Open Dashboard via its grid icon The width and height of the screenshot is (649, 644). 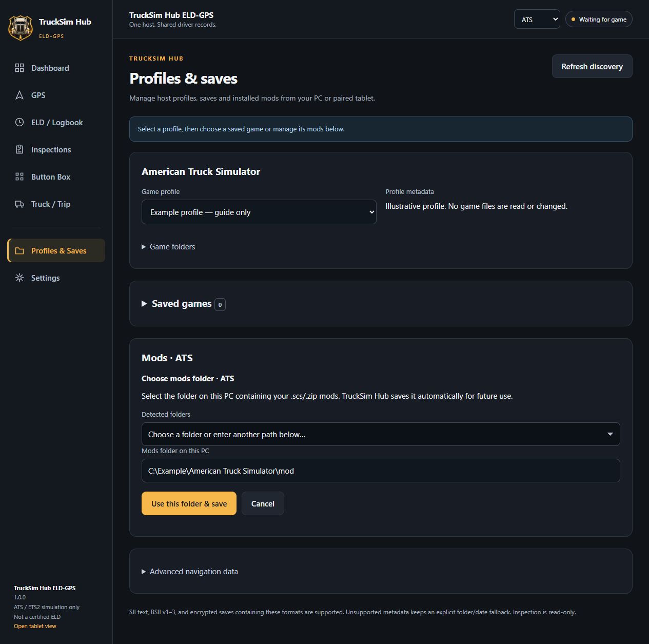[19, 68]
